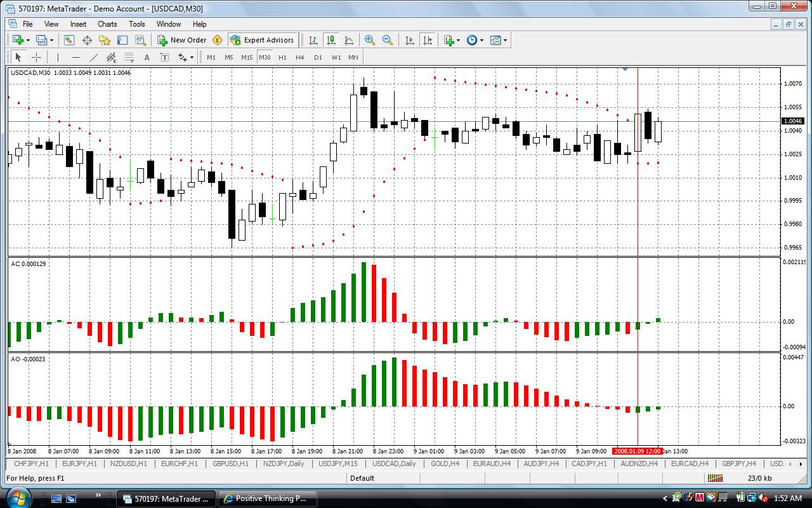812x508 pixels.
Task: Show the Terminal window icon
Action: [x=123, y=40]
